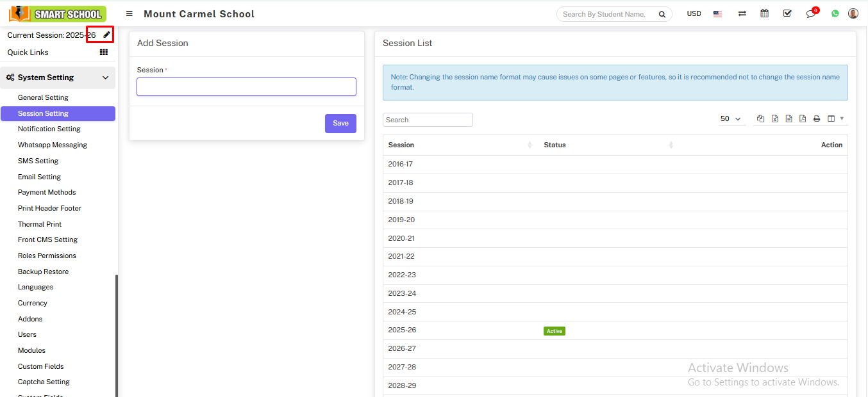Export session list as PDF

pyautogui.click(x=803, y=119)
